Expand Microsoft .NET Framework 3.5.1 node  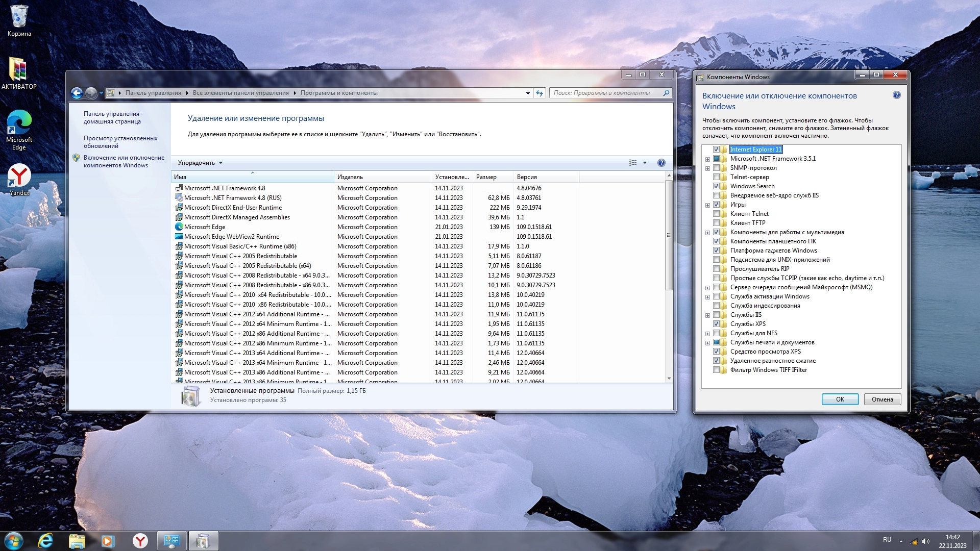707,159
